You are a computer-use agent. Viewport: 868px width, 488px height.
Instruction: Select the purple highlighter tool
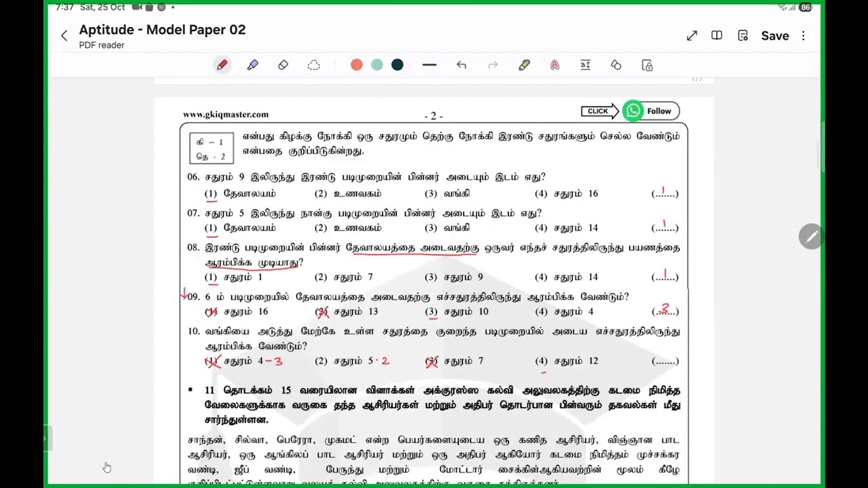pos(253,65)
